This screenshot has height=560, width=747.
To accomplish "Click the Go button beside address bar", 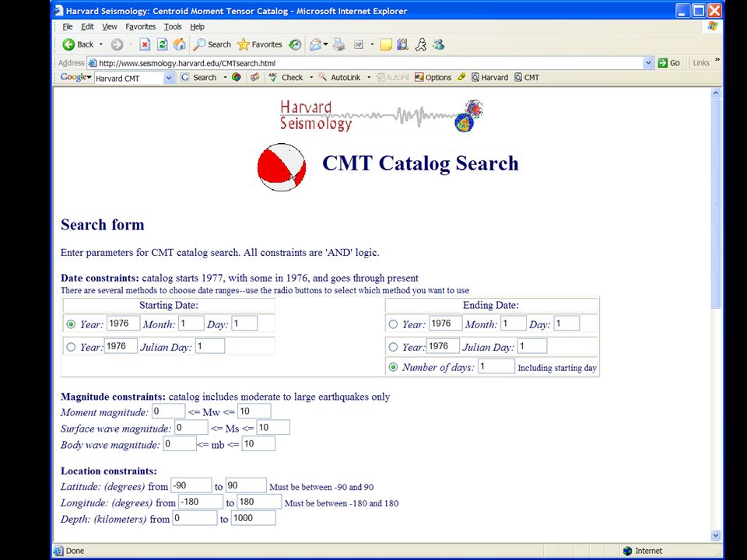I will click(669, 63).
